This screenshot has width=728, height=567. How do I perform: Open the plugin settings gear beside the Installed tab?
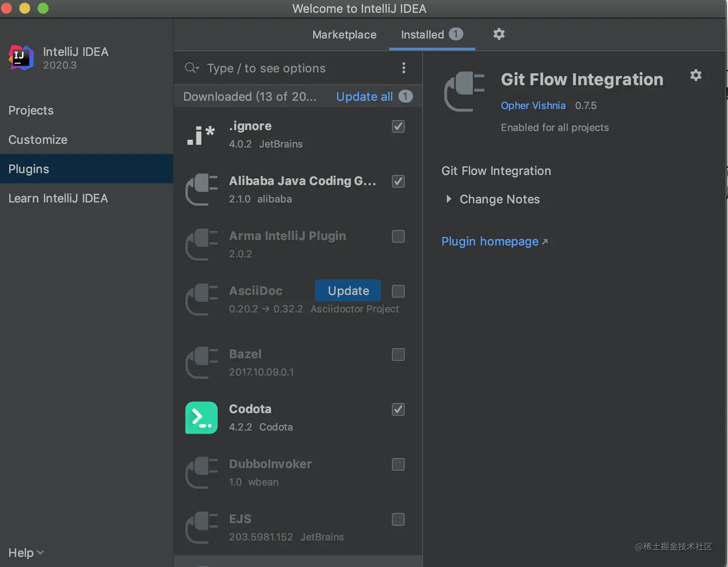[499, 34]
